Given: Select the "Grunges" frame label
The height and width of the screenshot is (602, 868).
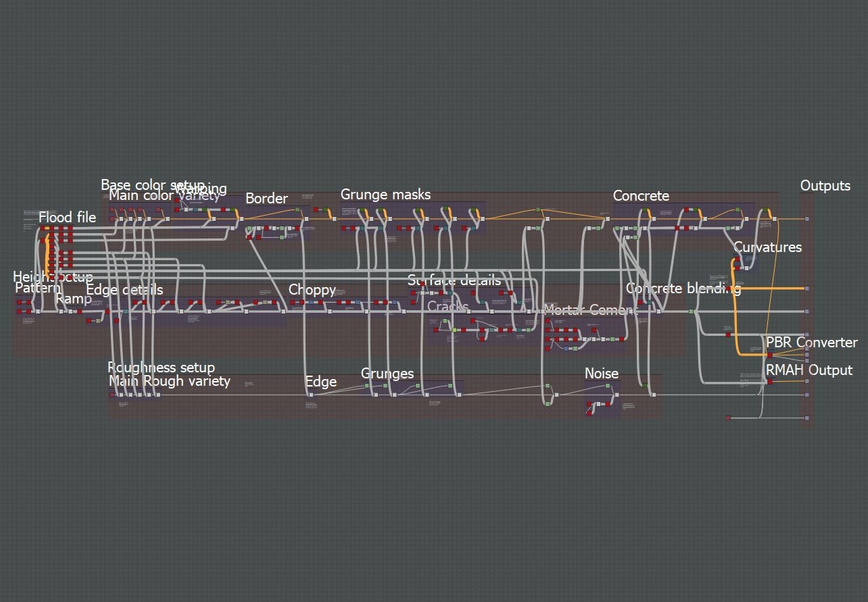Looking at the screenshot, I should pos(387,374).
